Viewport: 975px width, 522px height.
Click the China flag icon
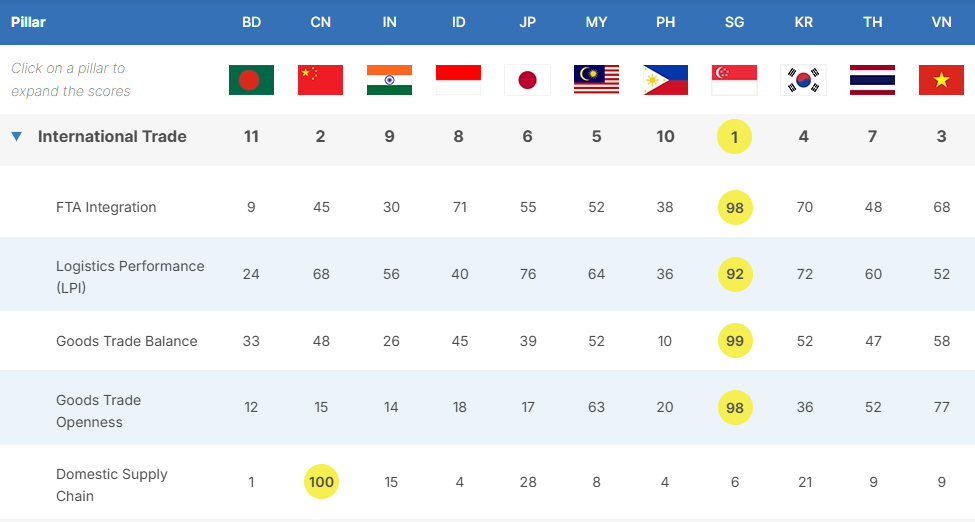tap(320, 80)
